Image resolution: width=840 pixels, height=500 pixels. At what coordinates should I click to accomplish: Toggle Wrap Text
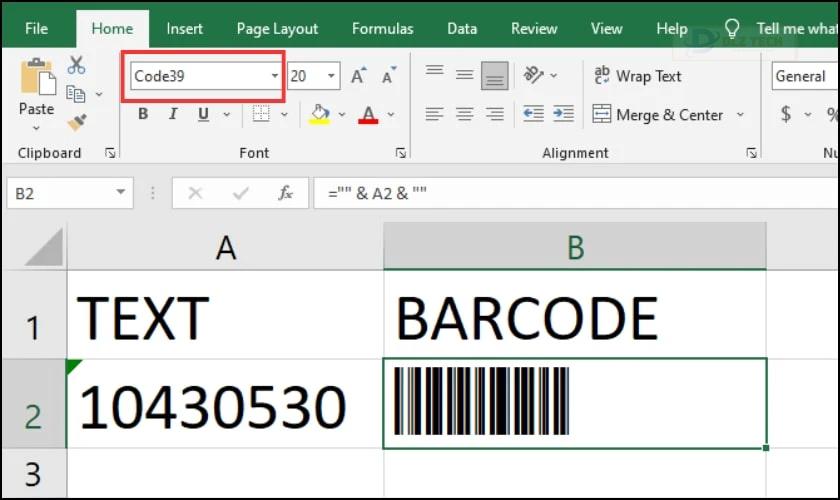tap(638, 76)
